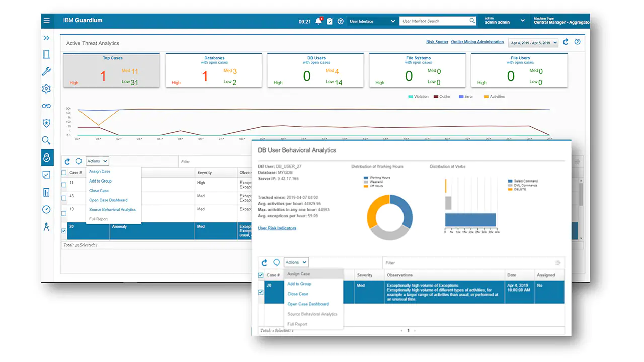Open the Apr 4, 2019 - Apr 5, 2019 date dropdown
Viewport: 644px width, 362px height.
pos(533,43)
